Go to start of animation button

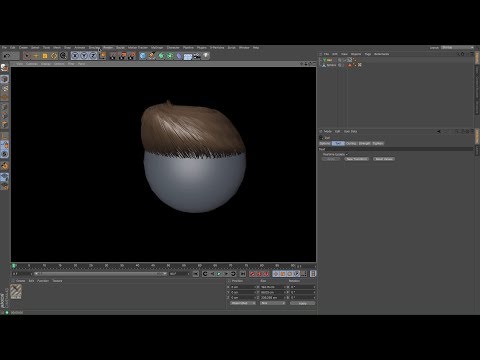click(196, 274)
